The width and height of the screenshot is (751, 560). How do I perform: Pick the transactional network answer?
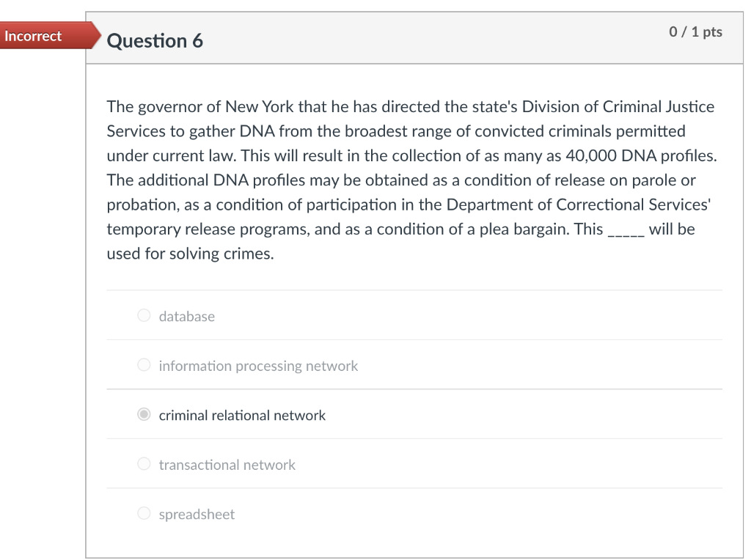(144, 463)
